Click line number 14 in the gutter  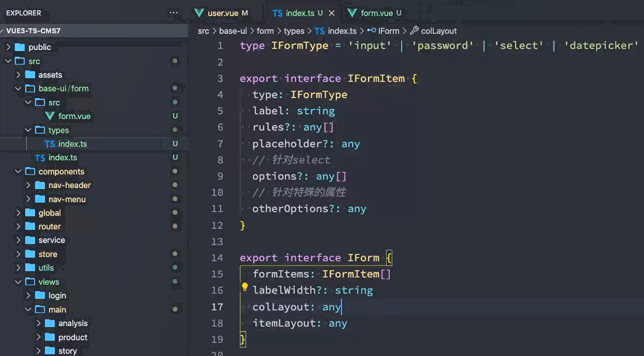pyautogui.click(x=217, y=258)
